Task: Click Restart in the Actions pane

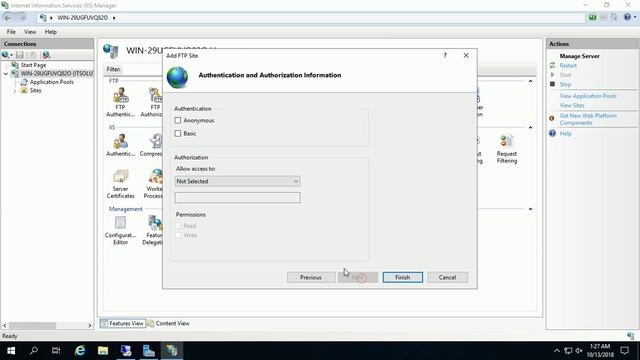Action: [x=568, y=65]
